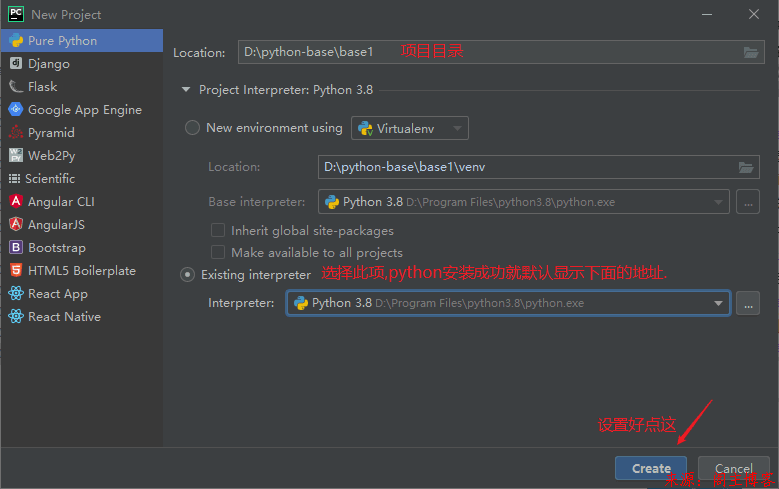Viewport: 779px width, 489px height.
Task: Click the React Native atom icon
Action: coord(16,316)
